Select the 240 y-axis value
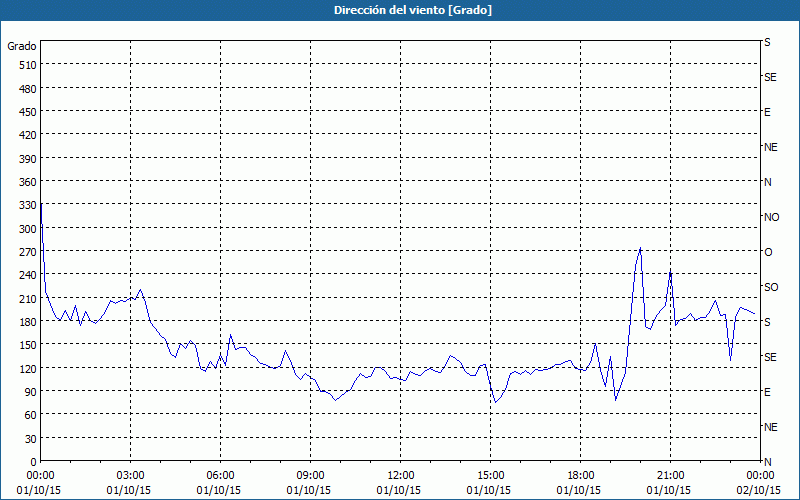Screen dimensions: 800x500 27,276
